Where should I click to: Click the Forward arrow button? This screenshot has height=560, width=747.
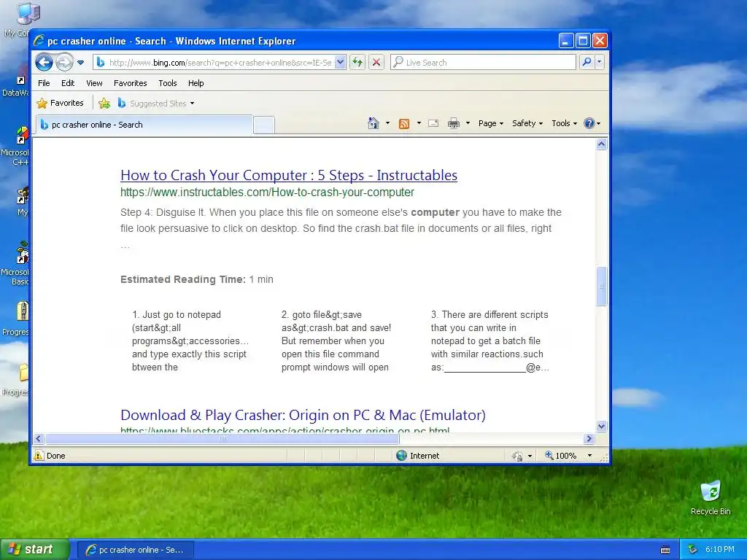tap(64, 63)
